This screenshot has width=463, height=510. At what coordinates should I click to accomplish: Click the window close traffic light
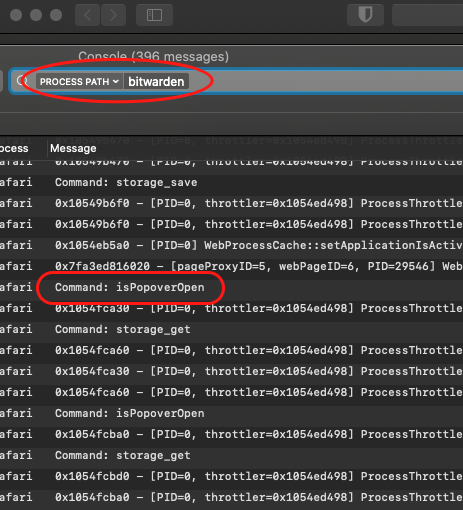pyautogui.click(x=16, y=15)
